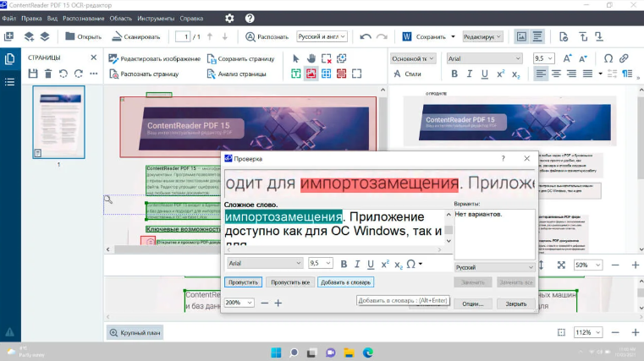Expand Save options arrow
Image resolution: width=644 pixels, height=361 pixels.
pyautogui.click(x=453, y=36)
